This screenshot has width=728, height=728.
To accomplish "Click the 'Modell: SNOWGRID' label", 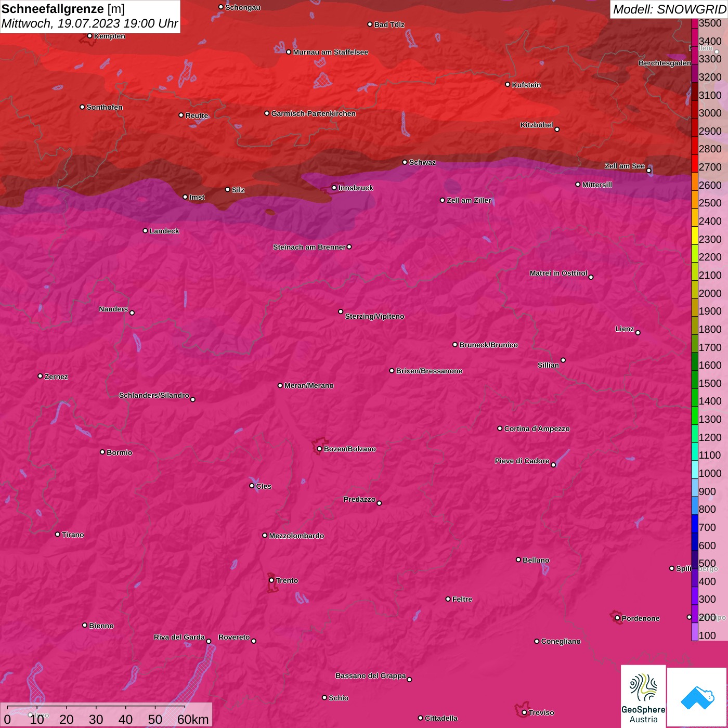I will pos(669,9).
